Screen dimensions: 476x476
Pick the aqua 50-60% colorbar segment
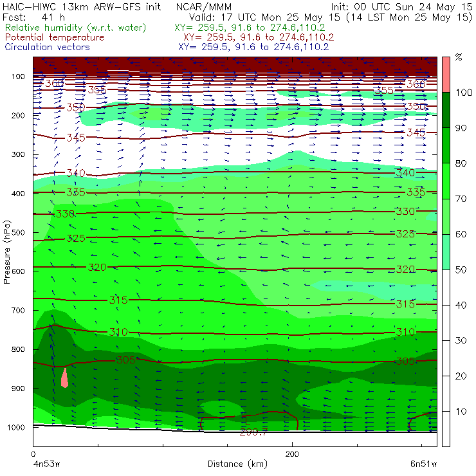click(x=446, y=252)
